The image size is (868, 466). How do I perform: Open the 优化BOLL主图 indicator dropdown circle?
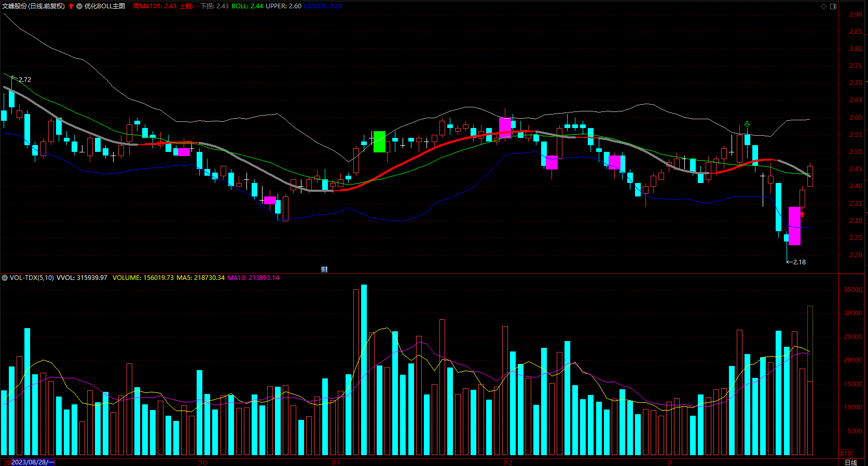79,6
